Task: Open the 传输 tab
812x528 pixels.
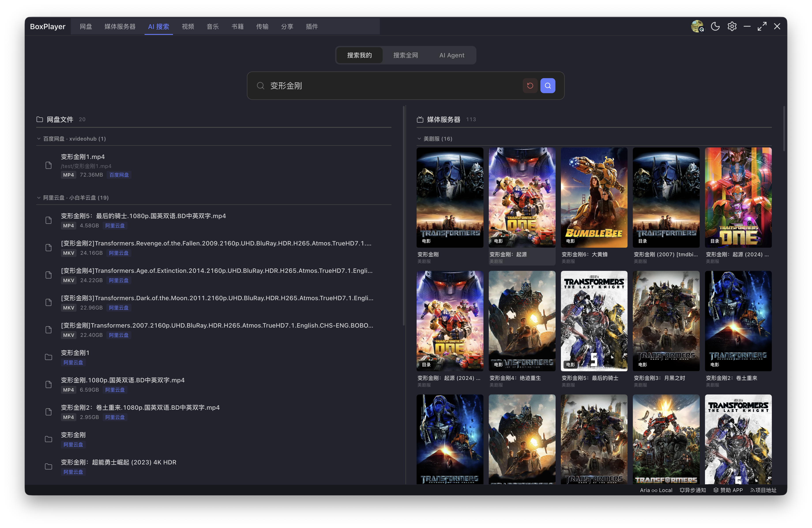Action: point(262,26)
